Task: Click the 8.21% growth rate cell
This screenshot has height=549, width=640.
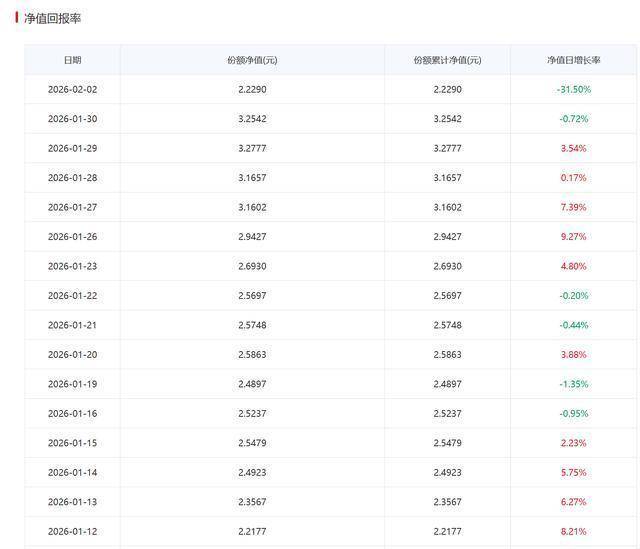Action: (x=573, y=531)
